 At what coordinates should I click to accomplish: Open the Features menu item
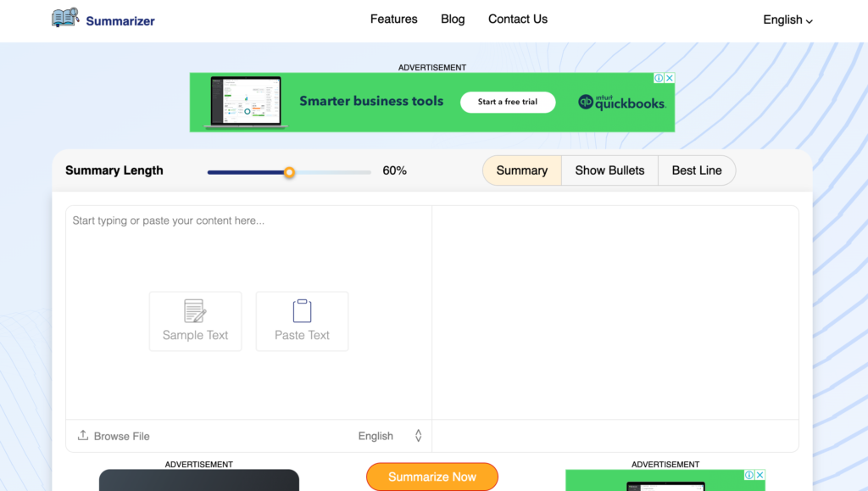click(393, 19)
